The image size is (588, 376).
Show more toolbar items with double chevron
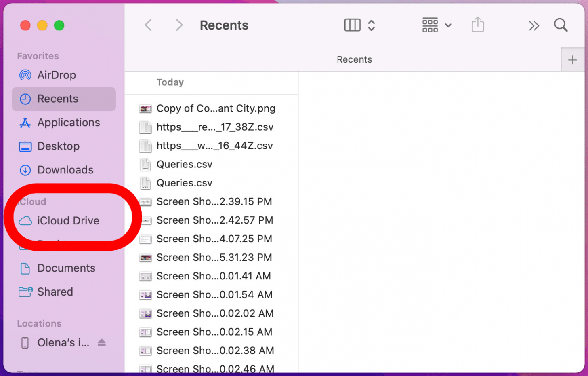[533, 26]
